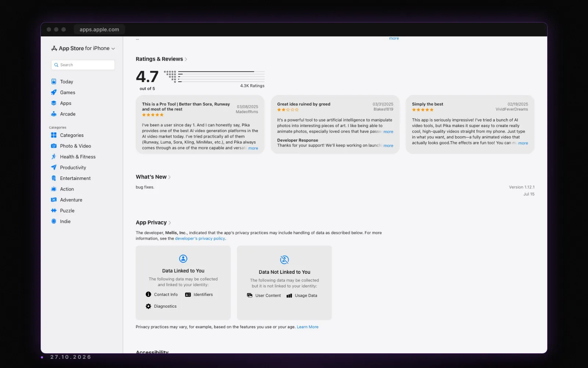Click the Contact Info icon
Viewport: 588px width, 368px height.
coord(148,294)
